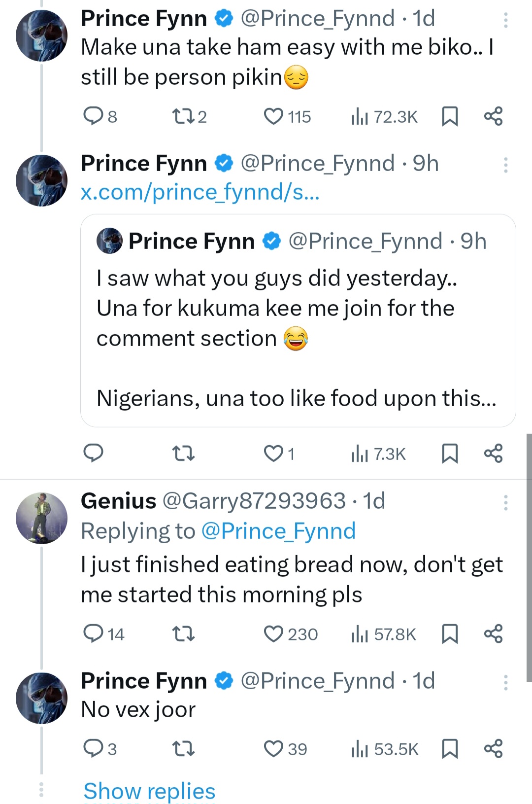Viewport: 532px width, 804px height.
Task: Open Genius profile picture
Action: coord(41,518)
